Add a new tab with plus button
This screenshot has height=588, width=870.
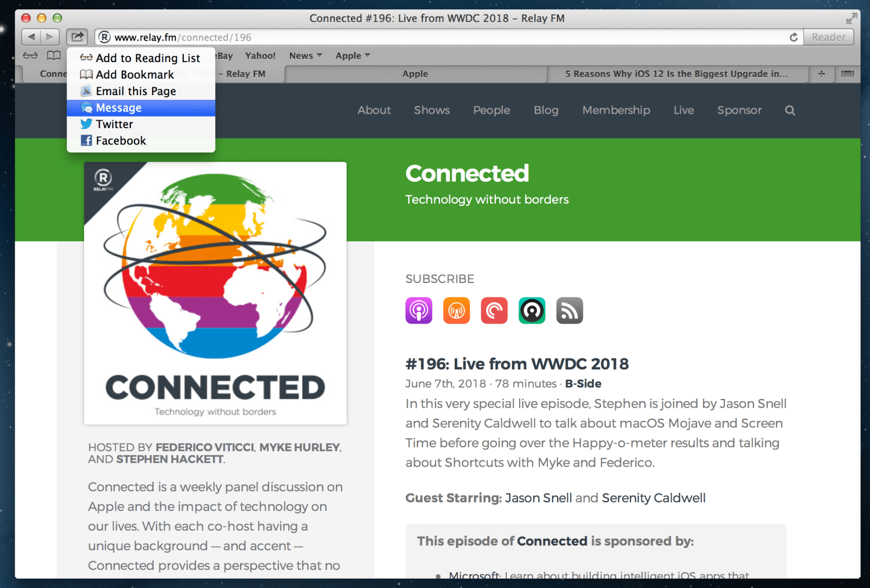point(821,74)
